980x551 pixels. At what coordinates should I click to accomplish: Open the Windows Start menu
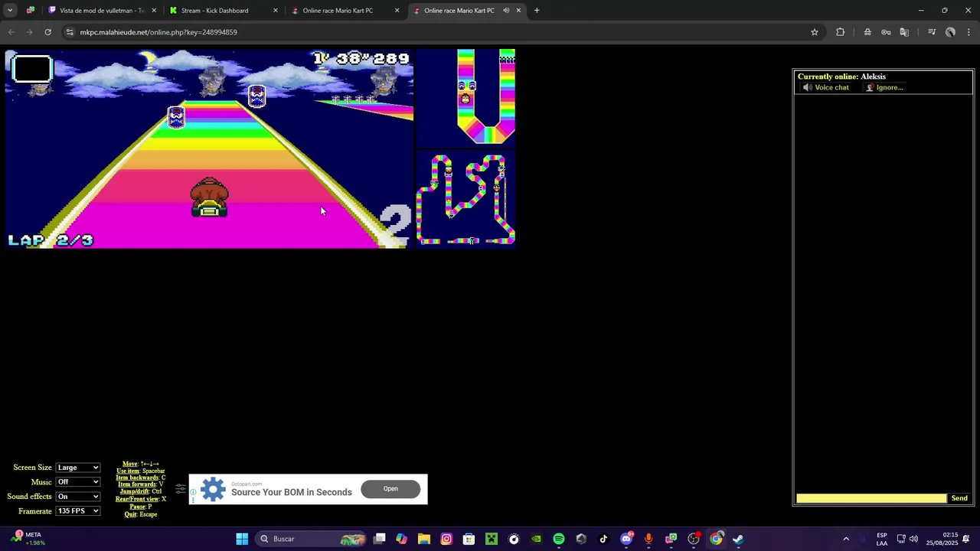click(x=242, y=539)
